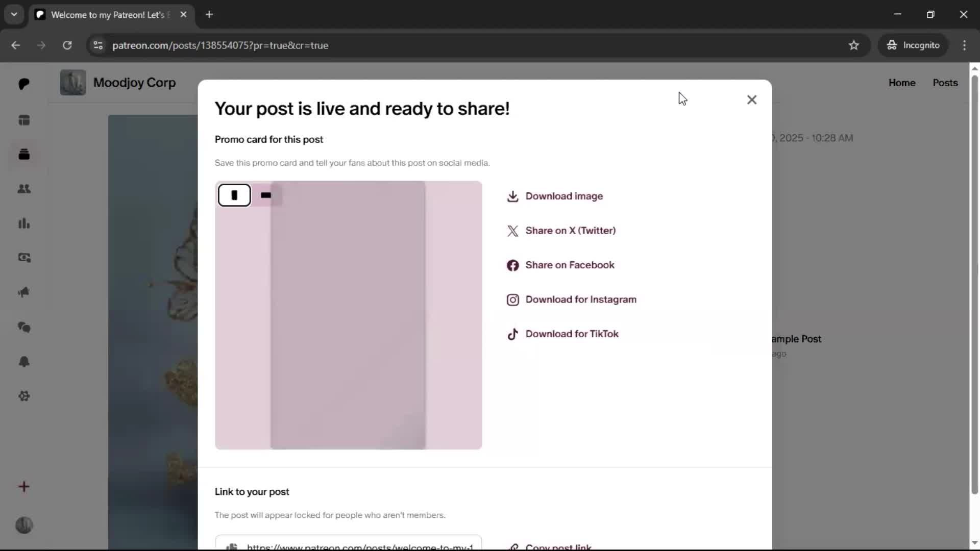This screenshot has width=980, height=551.
Task: Click the X (Twitter) logo icon
Action: pyautogui.click(x=512, y=231)
